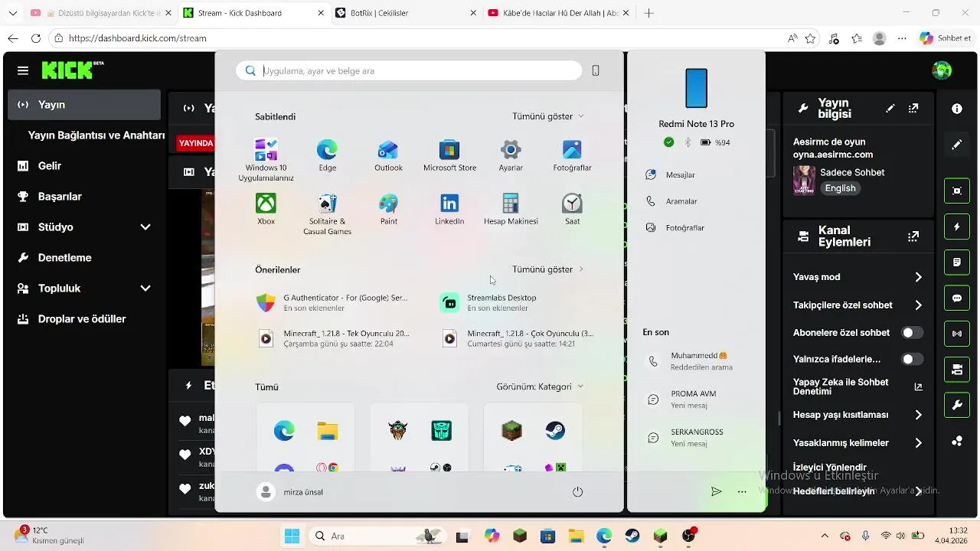Open Yapay Zeka ile Sohbet Denetimi link
The image size is (980, 551).
pos(857,386)
